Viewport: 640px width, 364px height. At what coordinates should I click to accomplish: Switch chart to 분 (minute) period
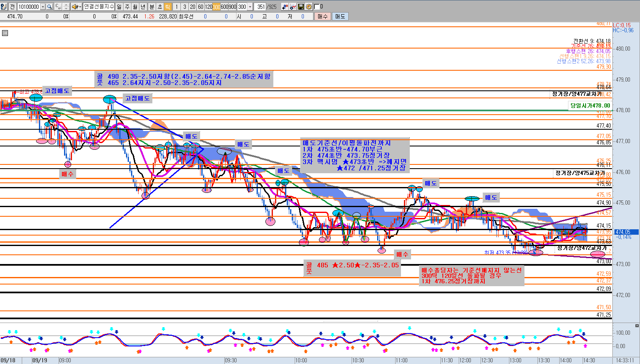[x=152, y=7]
